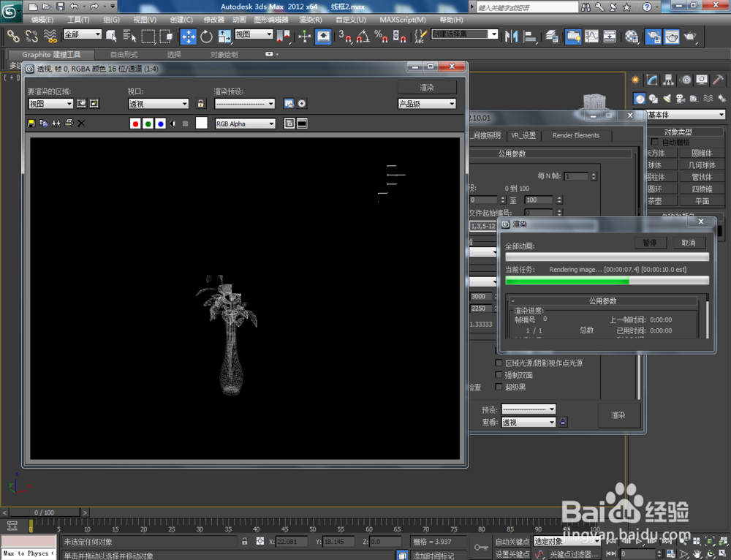Image resolution: width=731 pixels, height=560 pixels.
Task: Open the 要渲染的区域 dropdown
Action: pyautogui.click(x=50, y=104)
